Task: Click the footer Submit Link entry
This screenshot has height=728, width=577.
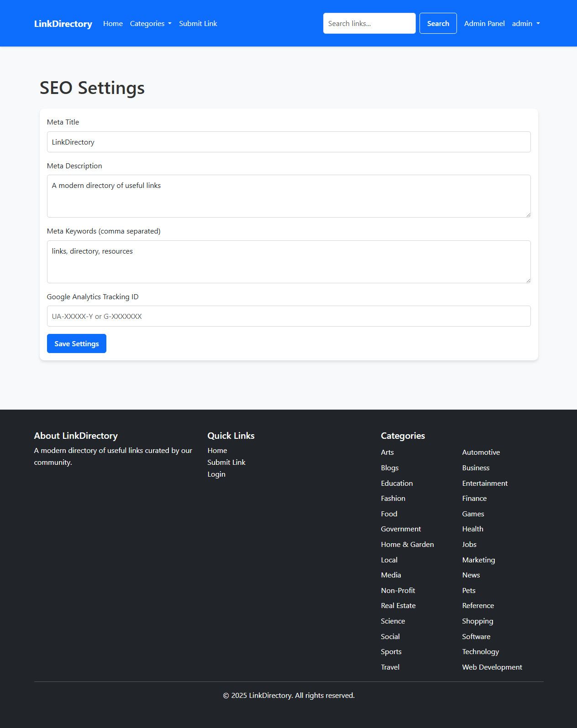Action: point(226,463)
